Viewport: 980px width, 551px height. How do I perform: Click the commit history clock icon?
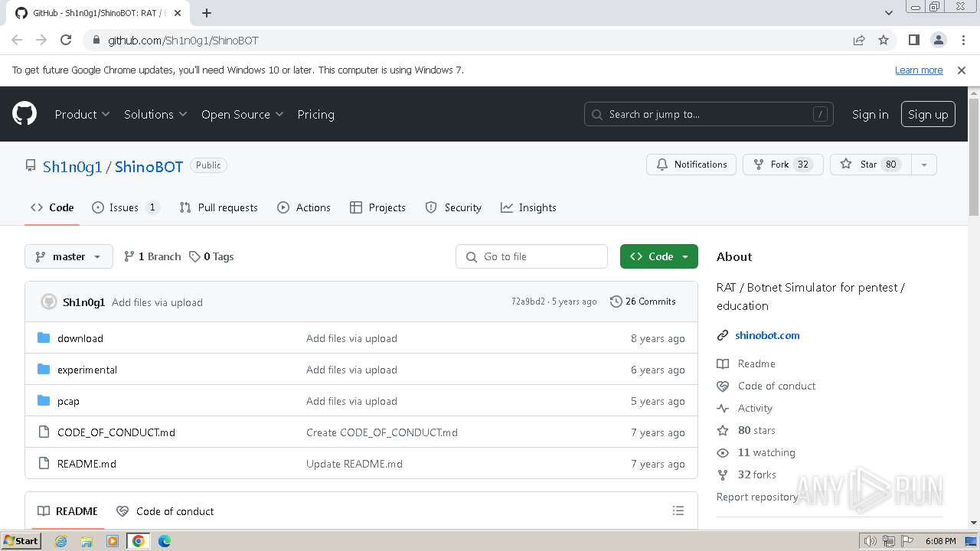coord(616,302)
